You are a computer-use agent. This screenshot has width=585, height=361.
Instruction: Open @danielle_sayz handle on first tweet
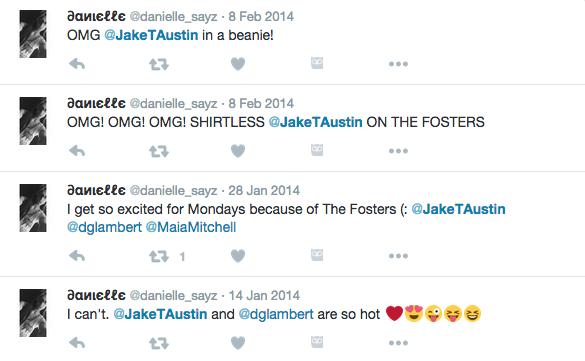173,17
